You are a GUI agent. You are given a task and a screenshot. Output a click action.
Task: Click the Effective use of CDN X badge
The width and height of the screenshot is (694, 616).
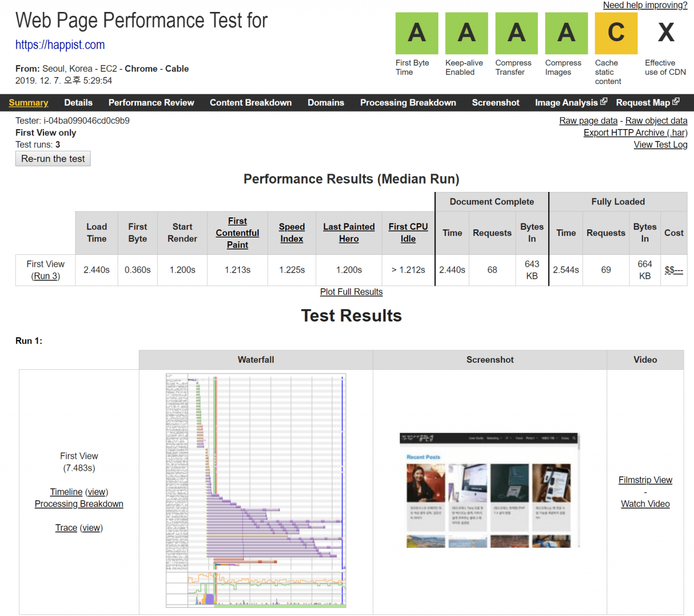point(666,33)
